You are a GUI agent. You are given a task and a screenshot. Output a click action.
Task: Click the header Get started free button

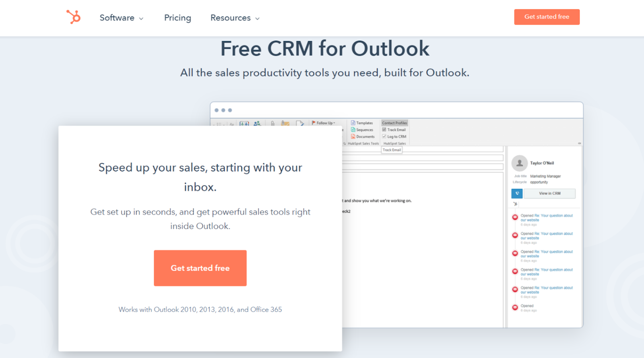[547, 17]
